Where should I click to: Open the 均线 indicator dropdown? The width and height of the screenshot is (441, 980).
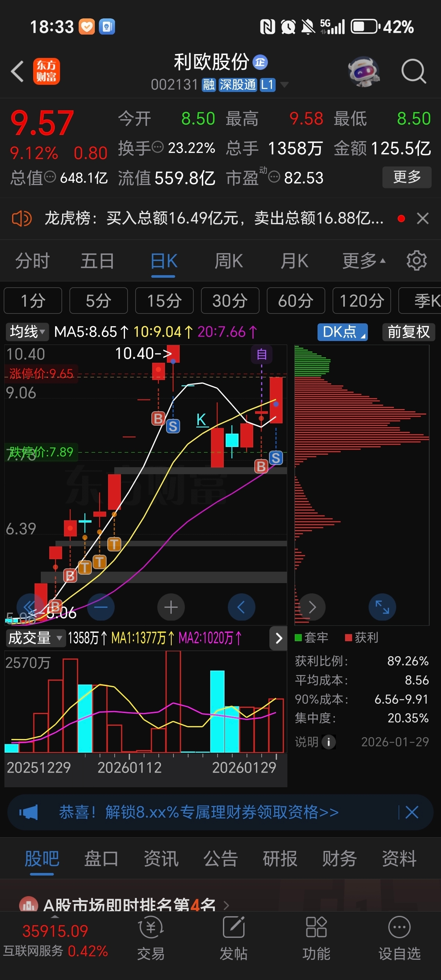point(27,332)
